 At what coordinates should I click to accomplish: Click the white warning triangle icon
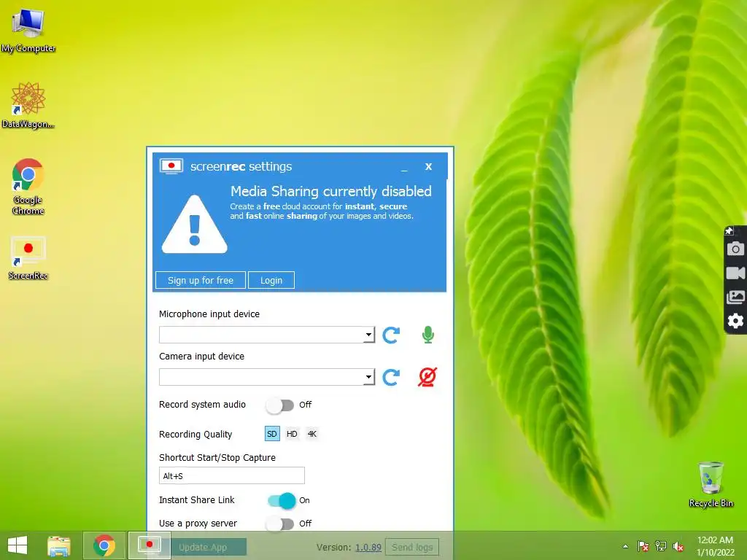194,225
